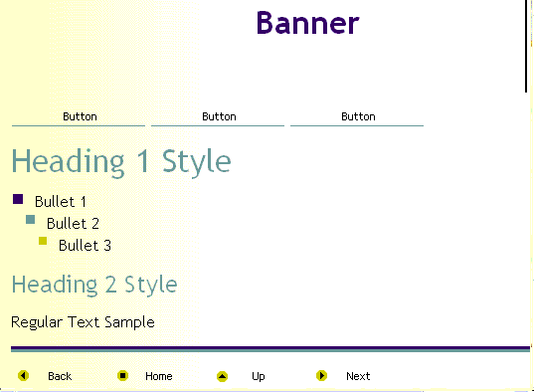Click the yellow Back arrow icon
Image resolution: width=534 pixels, height=392 pixels.
23,376
